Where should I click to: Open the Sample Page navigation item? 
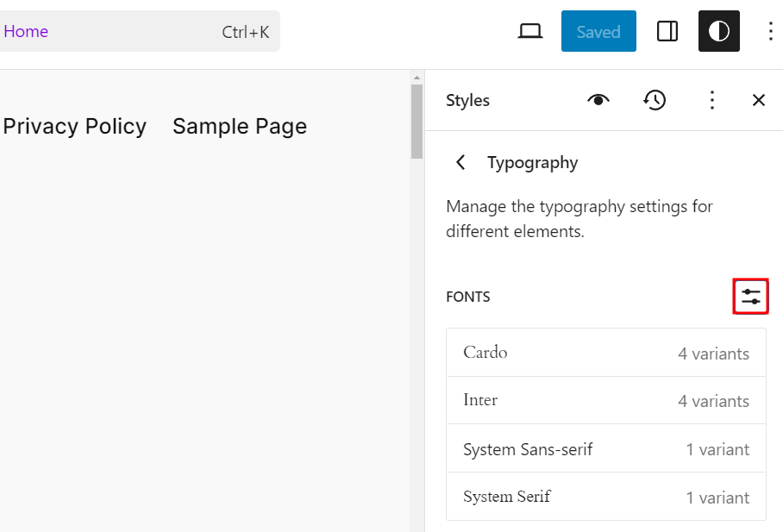tap(240, 126)
